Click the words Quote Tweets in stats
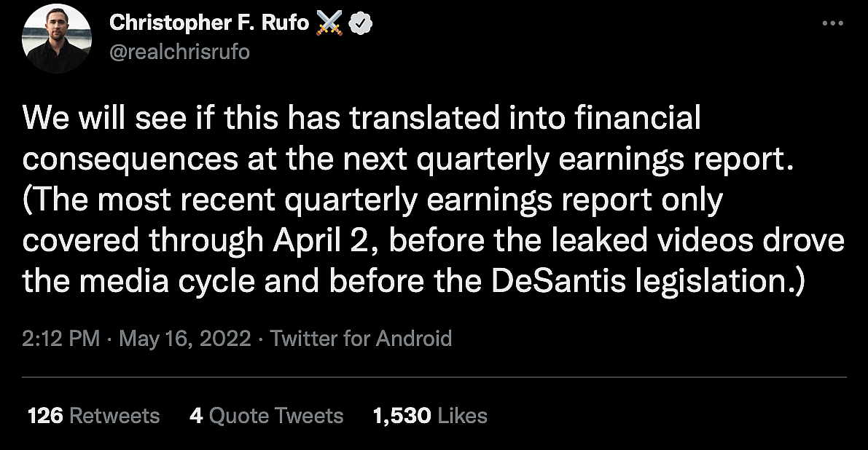This screenshot has height=450, width=868. click(x=276, y=416)
